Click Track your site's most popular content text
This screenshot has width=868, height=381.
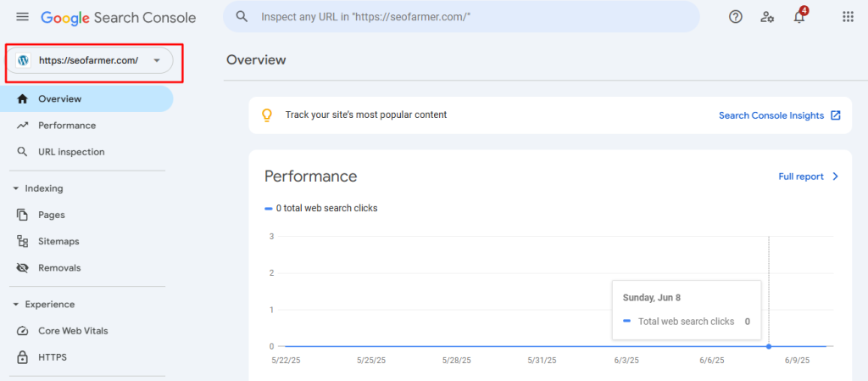[x=366, y=115]
